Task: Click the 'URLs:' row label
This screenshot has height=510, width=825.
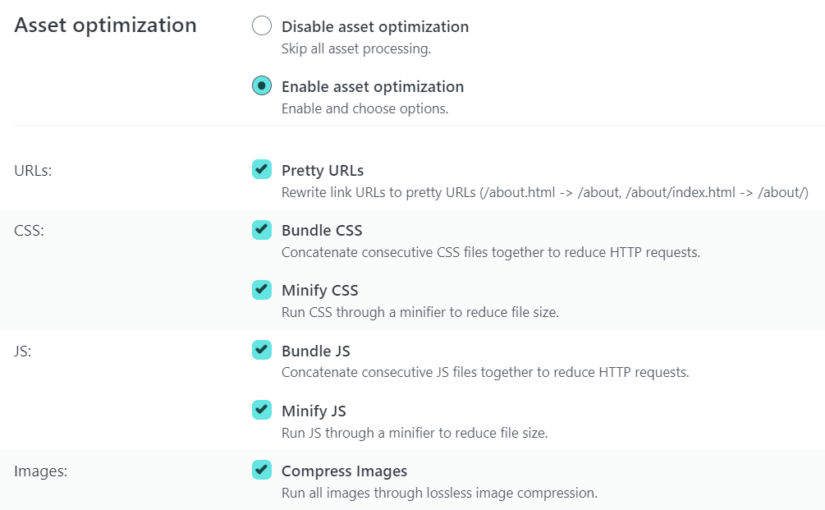Action: pos(33,171)
